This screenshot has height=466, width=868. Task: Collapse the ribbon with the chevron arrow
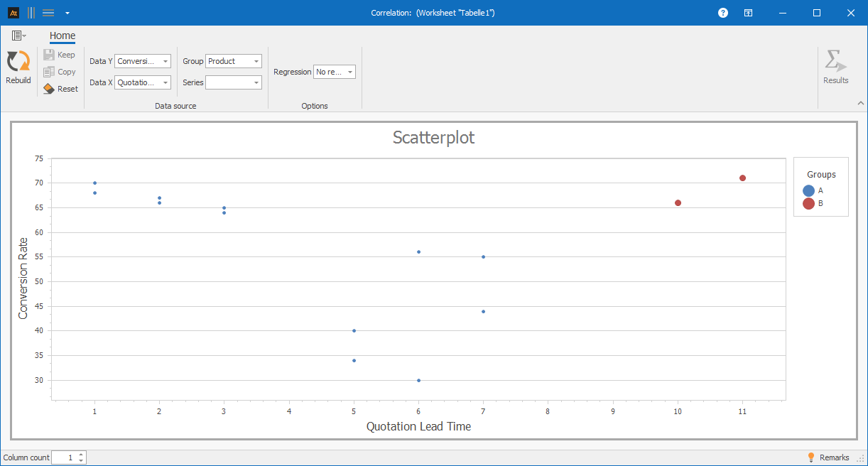860,103
